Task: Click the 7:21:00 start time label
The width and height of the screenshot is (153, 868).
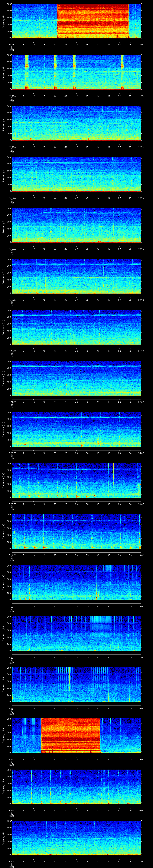Action: coord(12,402)
